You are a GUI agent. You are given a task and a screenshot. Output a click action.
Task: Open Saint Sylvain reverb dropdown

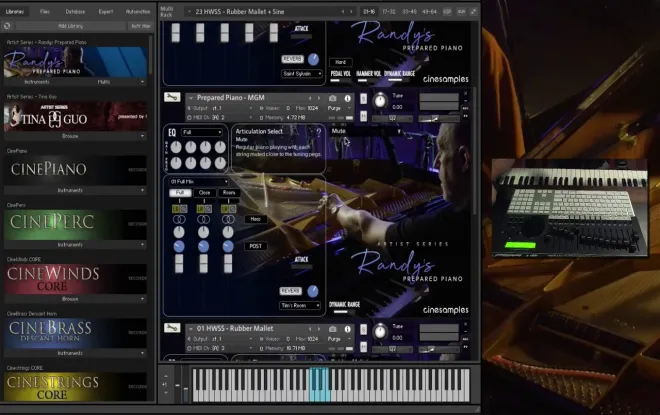pyautogui.click(x=302, y=74)
